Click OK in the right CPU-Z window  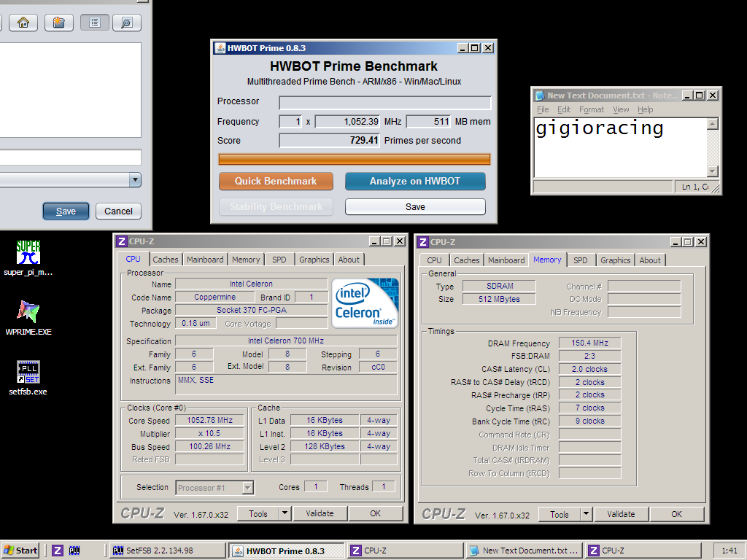click(x=676, y=514)
